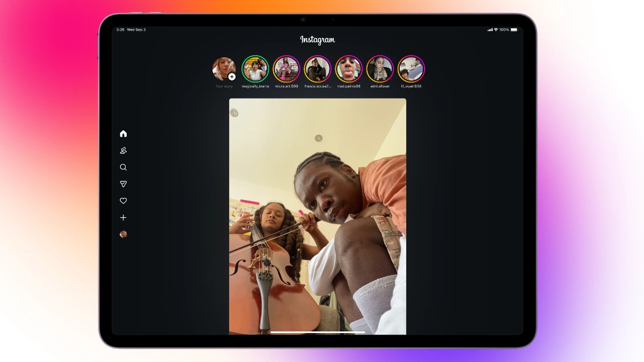View magically_marta's story
644x362 pixels.
click(x=255, y=69)
